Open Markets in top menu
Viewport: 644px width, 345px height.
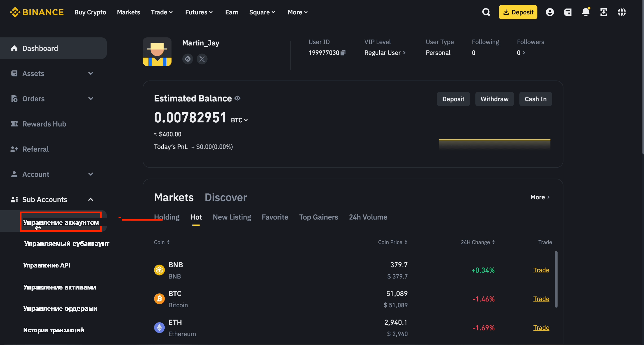click(x=129, y=12)
